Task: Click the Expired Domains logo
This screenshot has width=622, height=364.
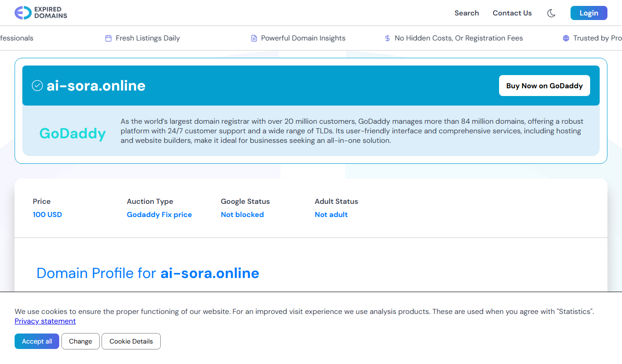Action: 41,13
